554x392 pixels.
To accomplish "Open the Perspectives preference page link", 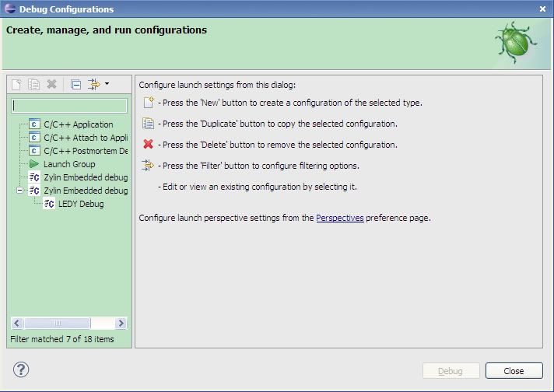I will coord(339,218).
